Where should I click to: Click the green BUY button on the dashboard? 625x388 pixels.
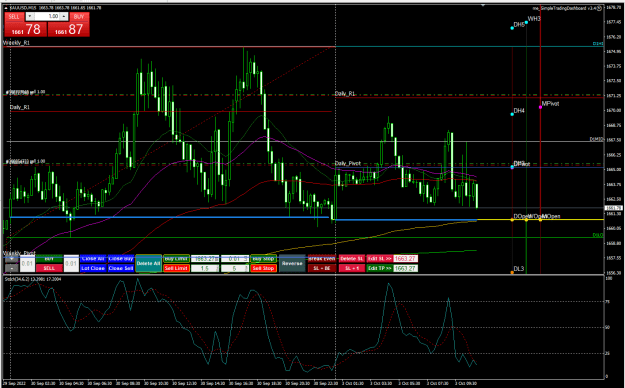point(49,259)
